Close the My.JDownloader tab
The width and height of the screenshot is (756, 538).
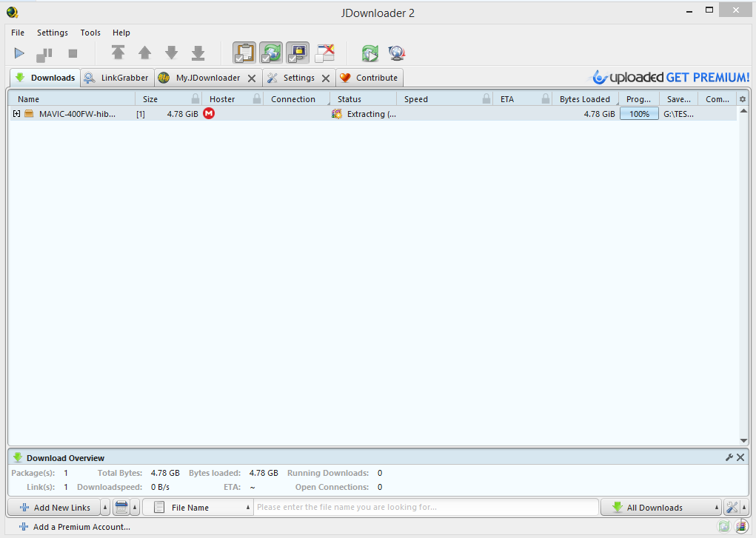coord(252,78)
